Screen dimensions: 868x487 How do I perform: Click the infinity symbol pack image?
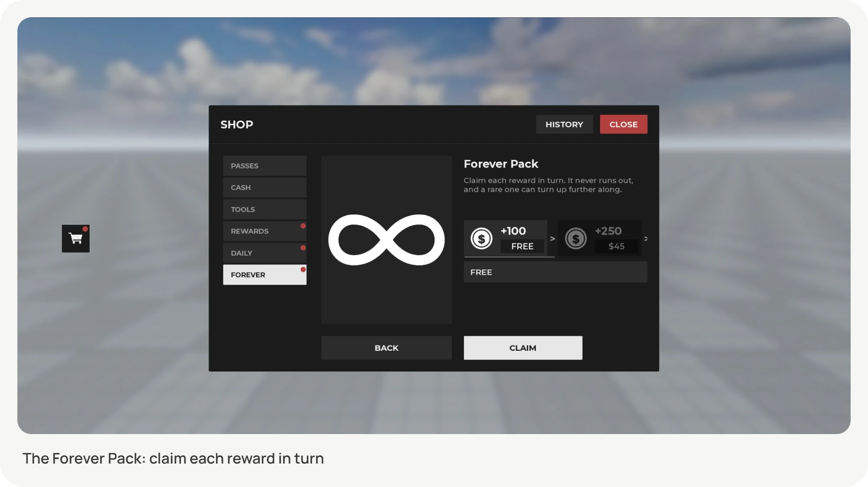[x=386, y=240]
